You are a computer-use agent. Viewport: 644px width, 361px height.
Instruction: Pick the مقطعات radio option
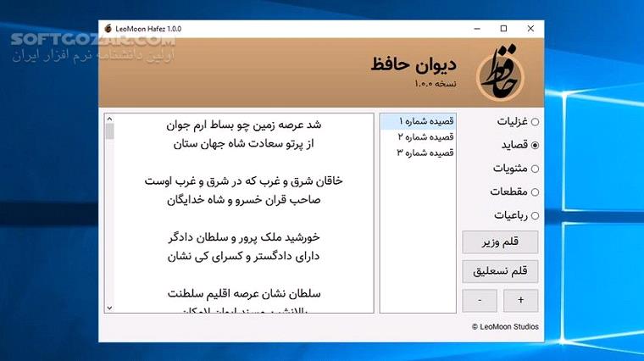[x=535, y=192]
